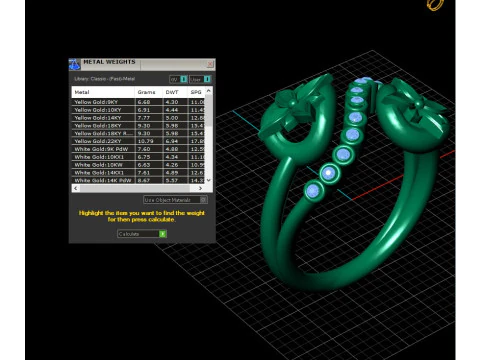Click the SPG column header
The height and width of the screenshot is (360, 480).
point(196,92)
